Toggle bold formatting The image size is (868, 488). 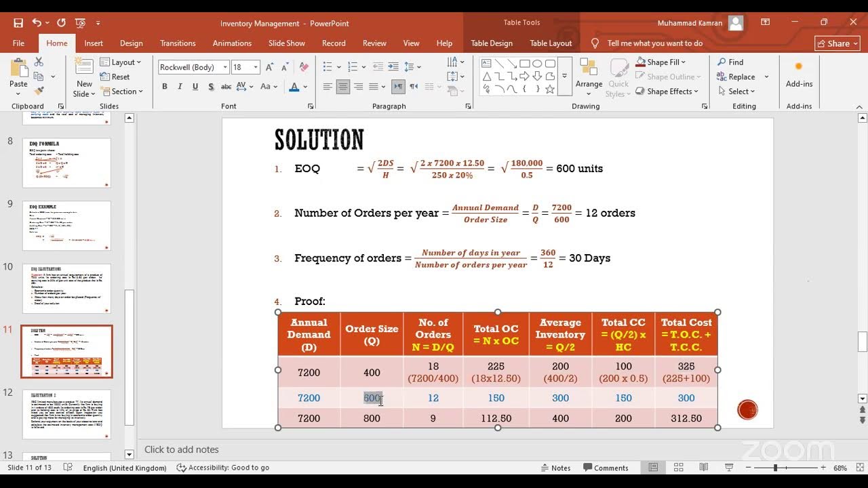[x=165, y=87]
